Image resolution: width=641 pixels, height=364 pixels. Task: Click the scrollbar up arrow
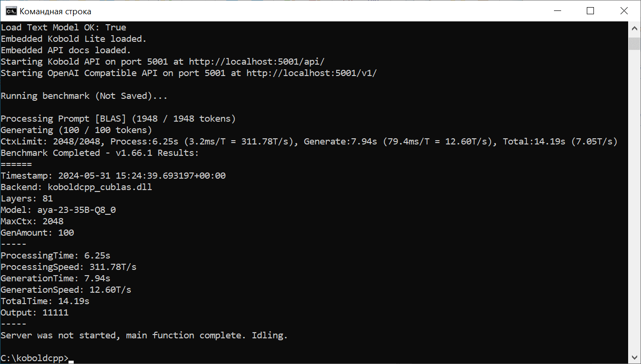(634, 29)
